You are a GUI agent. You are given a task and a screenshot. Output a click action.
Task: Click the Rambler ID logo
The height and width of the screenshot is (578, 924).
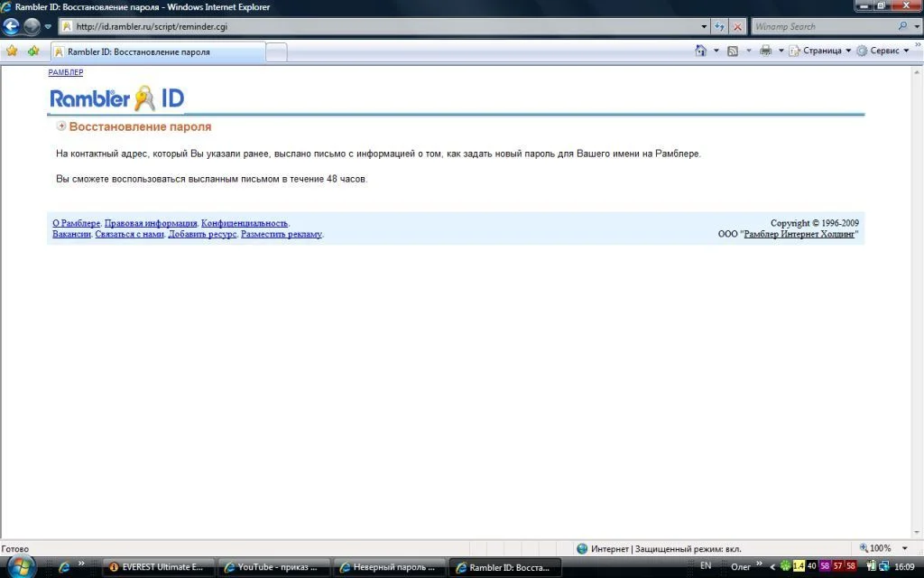(116, 98)
